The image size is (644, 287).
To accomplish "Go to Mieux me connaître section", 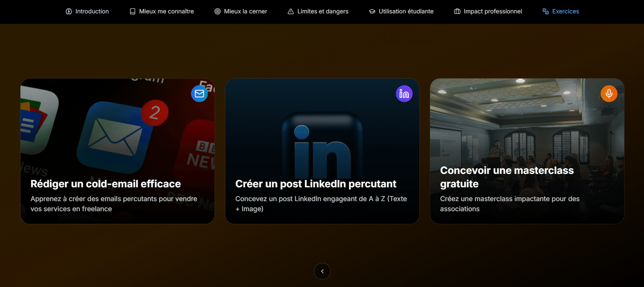I will tap(161, 11).
